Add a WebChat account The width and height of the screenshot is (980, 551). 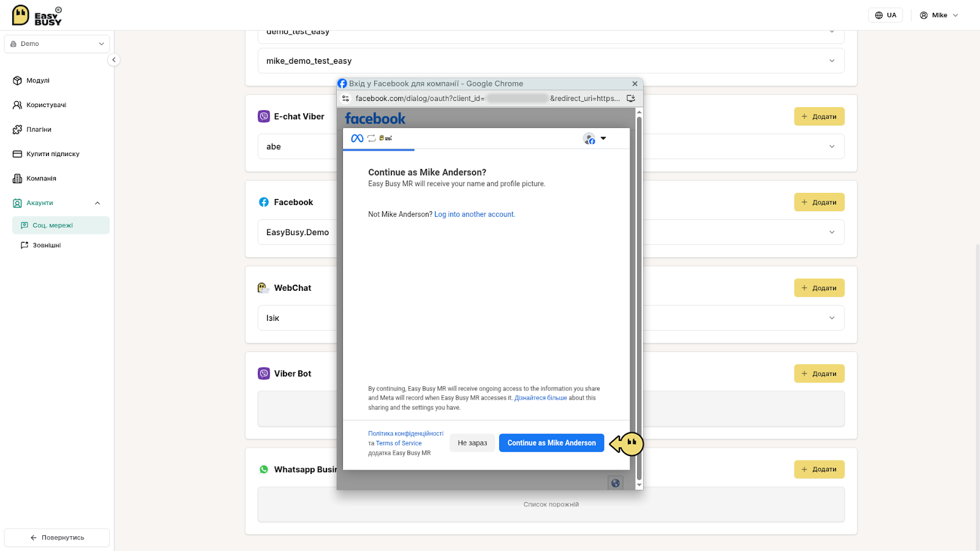(819, 288)
